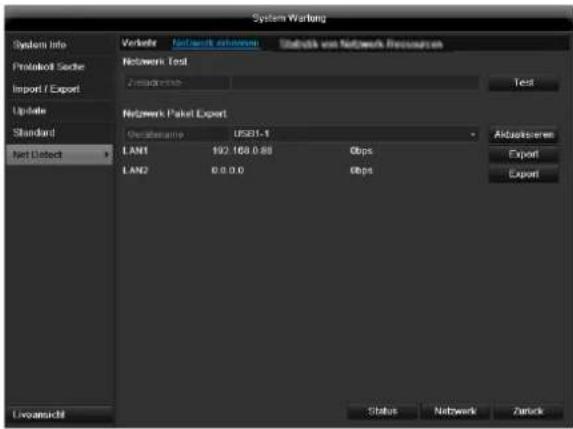
Task: Open the USB1-1 device dropdown
Action: 355,134
